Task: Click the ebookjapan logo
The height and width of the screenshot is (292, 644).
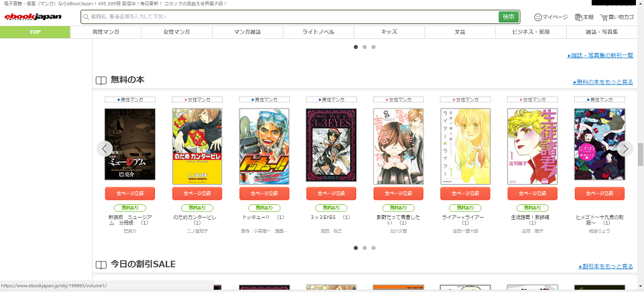Action: [33, 17]
